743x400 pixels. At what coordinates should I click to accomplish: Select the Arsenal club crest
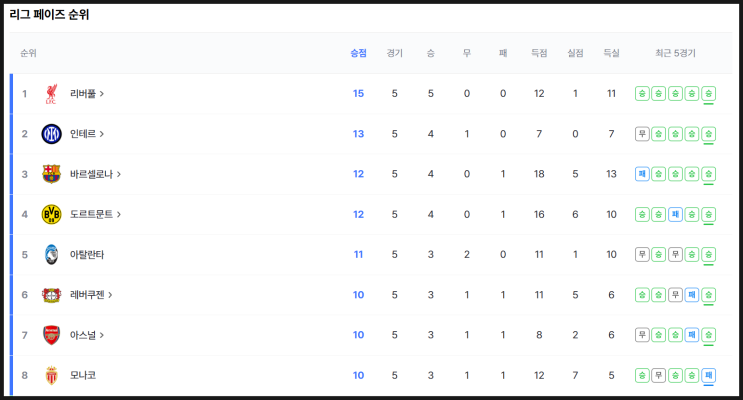[x=51, y=335]
